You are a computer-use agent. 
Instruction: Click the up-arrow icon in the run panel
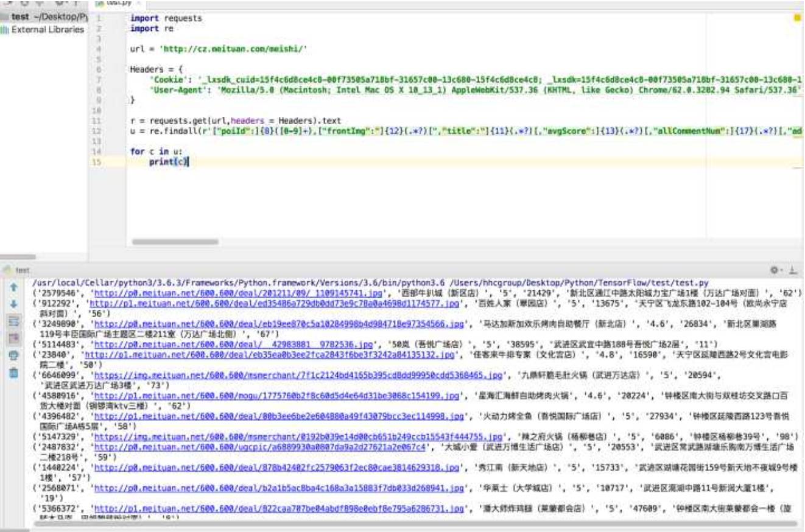coord(13,286)
